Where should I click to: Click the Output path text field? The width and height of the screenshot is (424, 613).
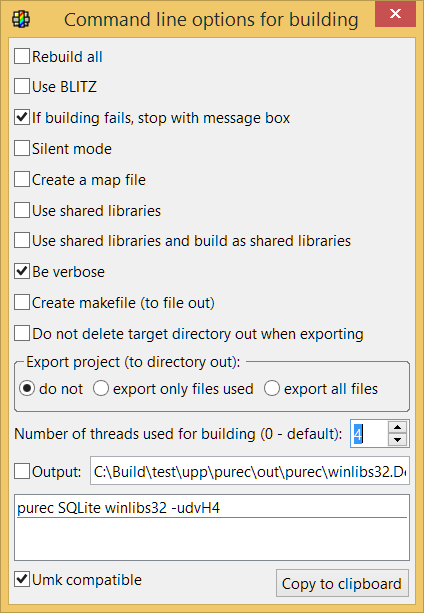250,471
